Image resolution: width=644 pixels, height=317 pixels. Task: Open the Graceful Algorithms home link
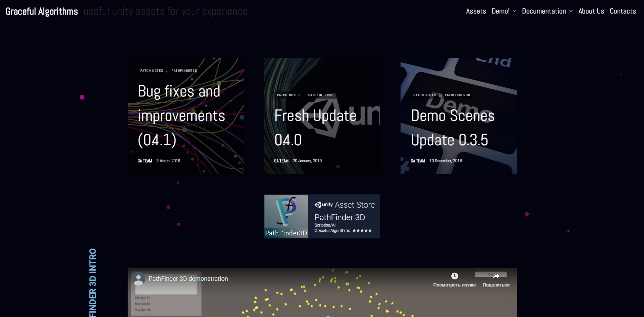coord(42,12)
